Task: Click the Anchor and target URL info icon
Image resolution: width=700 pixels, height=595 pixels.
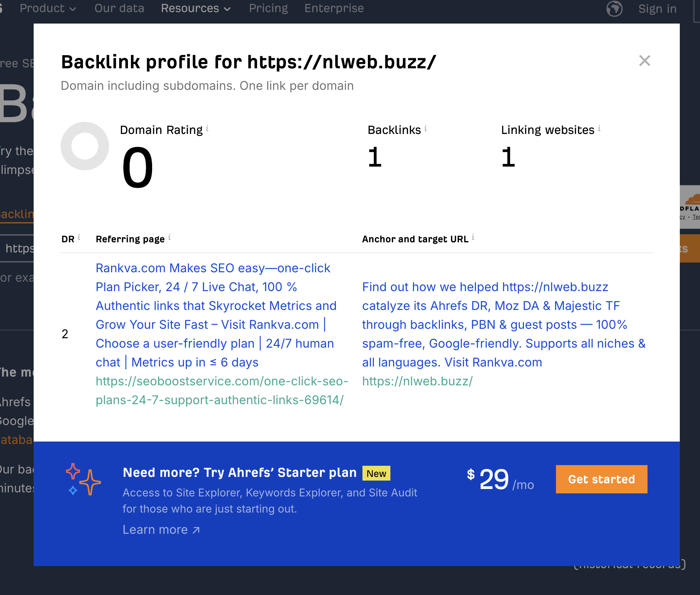Action: [x=473, y=238]
